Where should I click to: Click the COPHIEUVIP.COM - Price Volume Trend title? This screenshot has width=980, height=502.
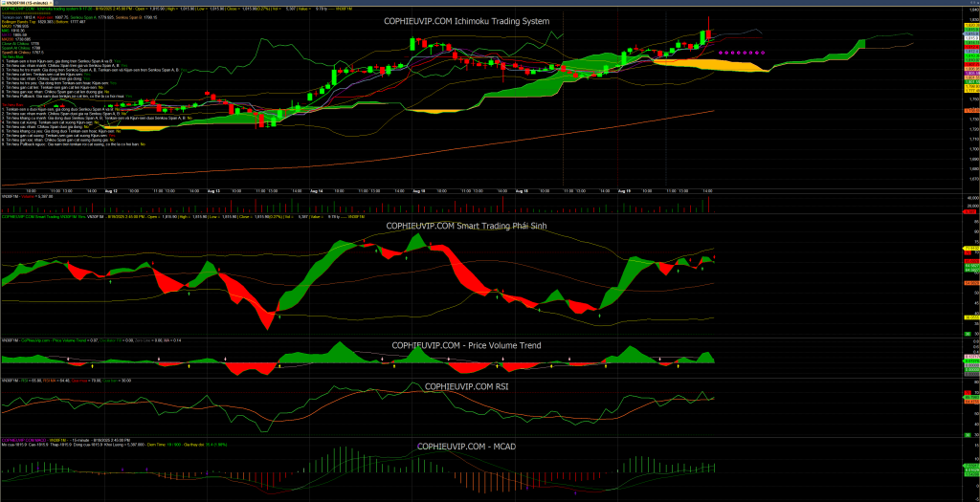(x=466, y=344)
